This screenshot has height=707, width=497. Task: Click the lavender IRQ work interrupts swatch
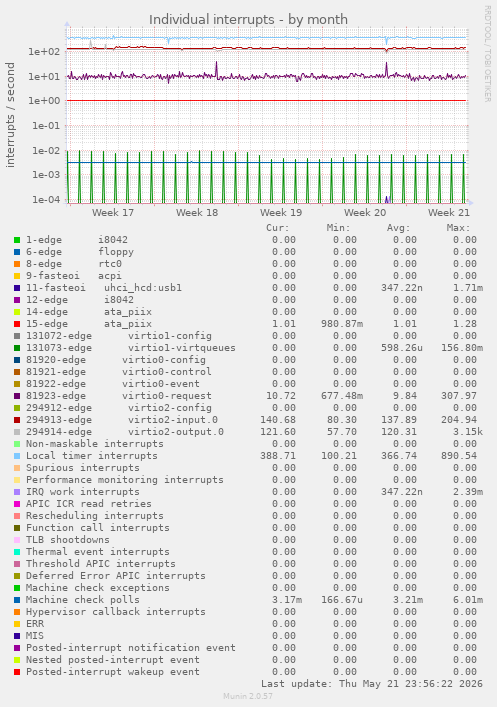coord(17,492)
